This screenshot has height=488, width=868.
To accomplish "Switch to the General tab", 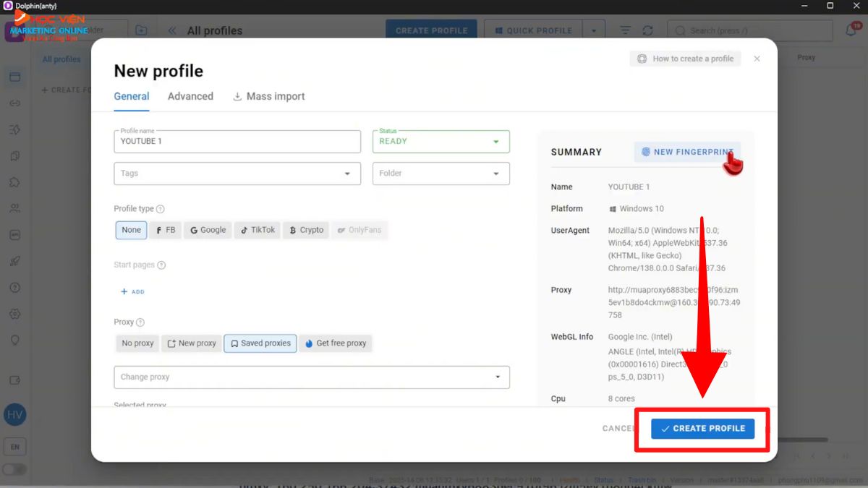I will pyautogui.click(x=132, y=96).
